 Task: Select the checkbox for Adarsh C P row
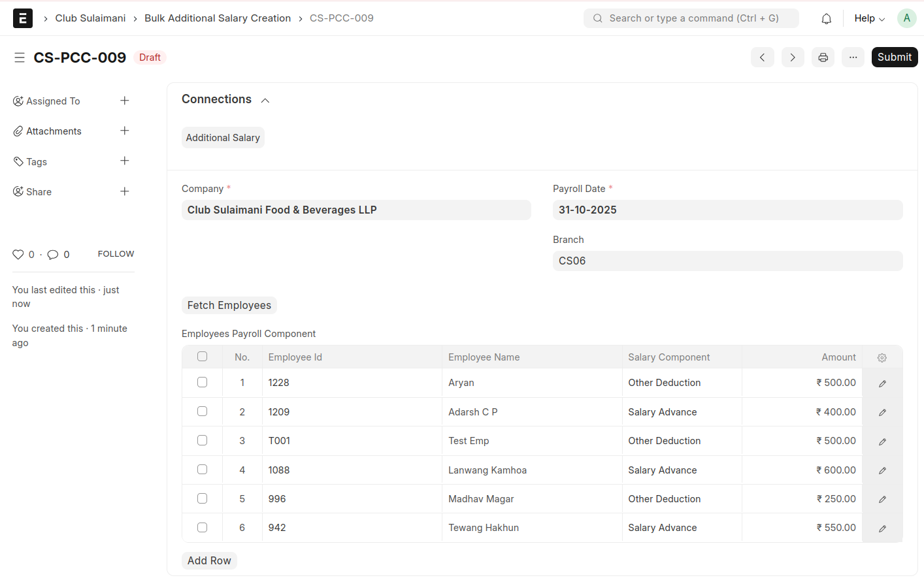(202, 411)
